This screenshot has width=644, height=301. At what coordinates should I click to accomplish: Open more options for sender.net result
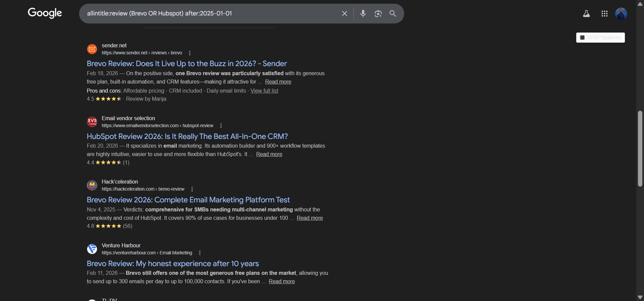[190, 53]
